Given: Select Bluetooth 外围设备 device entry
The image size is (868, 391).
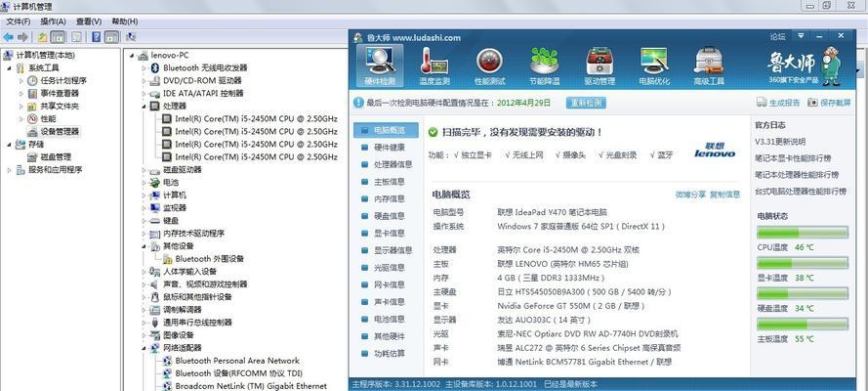Looking at the screenshot, I should pyautogui.click(x=210, y=259).
